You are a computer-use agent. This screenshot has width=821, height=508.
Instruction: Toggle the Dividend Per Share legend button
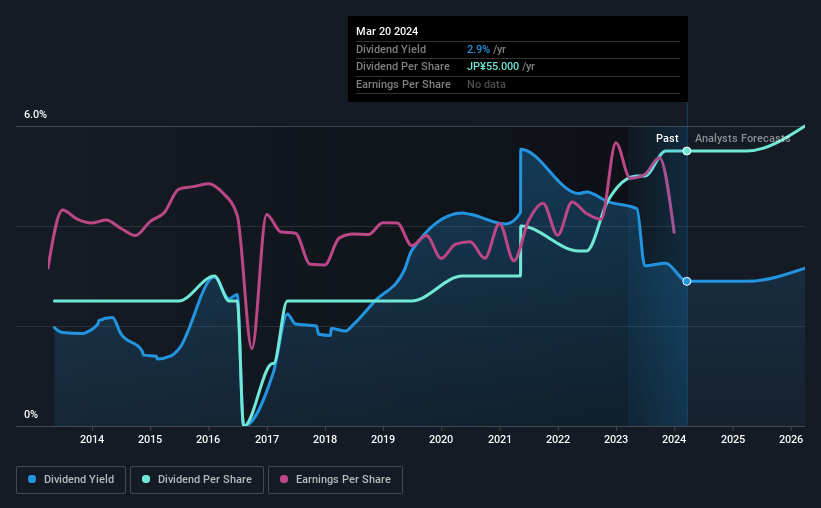click(x=197, y=480)
